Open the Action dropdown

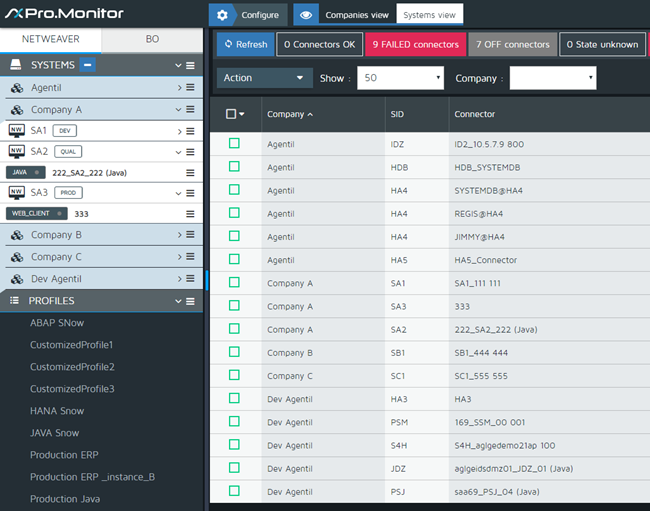click(x=264, y=78)
